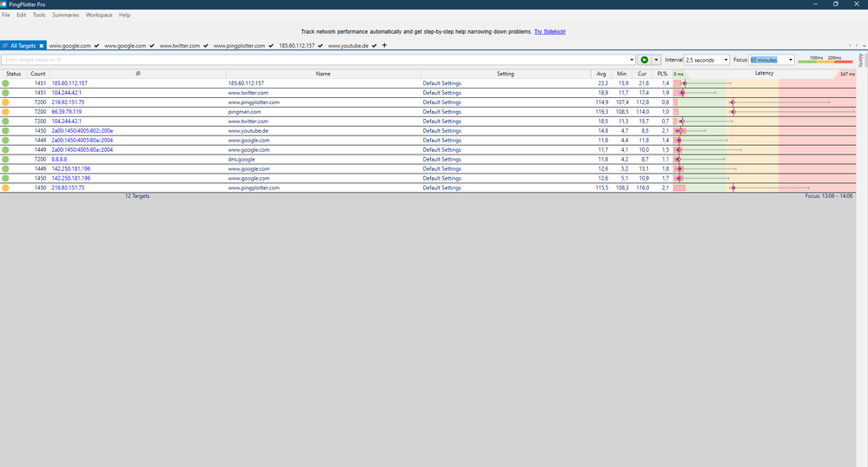This screenshot has width=868, height=467.
Task: Sort by the IP column header
Action: (138, 74)
